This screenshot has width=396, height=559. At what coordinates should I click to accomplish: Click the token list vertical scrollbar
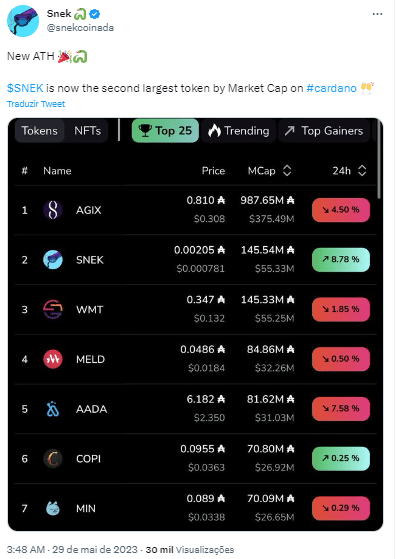(379, 160)
